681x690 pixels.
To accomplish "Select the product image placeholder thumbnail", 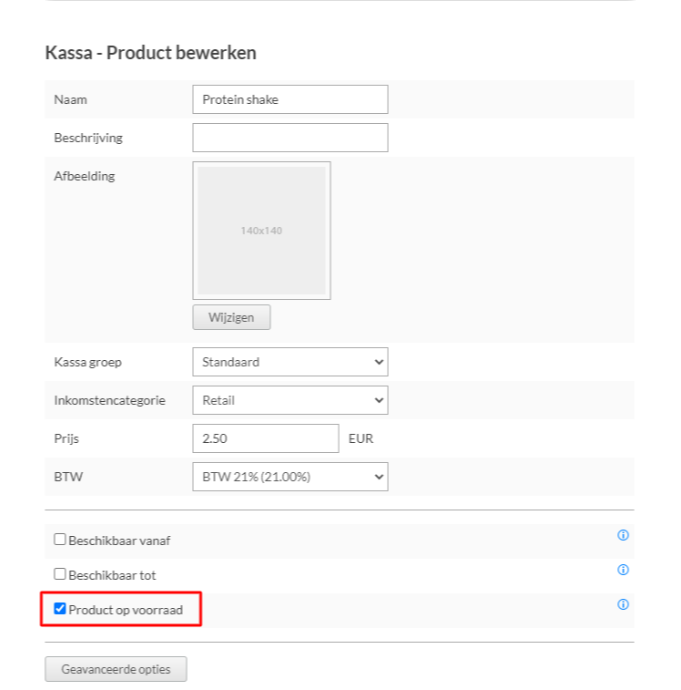I will coord(262,231).
